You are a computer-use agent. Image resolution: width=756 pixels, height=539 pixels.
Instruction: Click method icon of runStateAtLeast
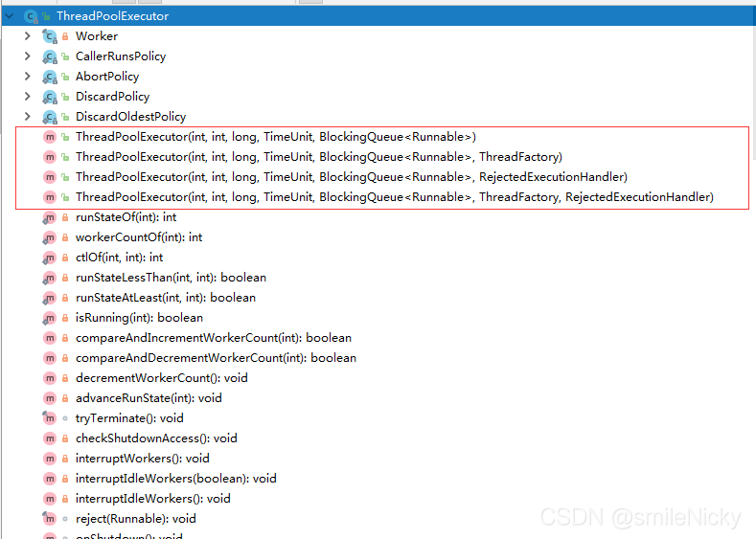[50, 298]
